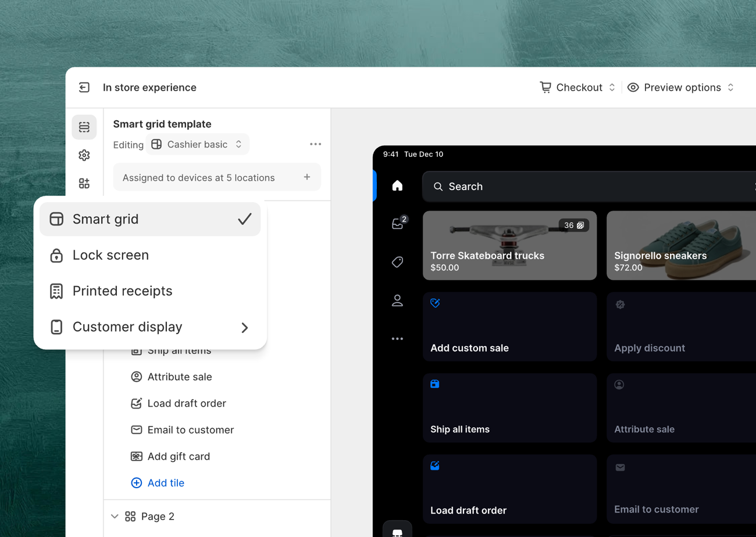Viewport: 756px width, 537px height.
Task: Click the plus on Assigned to devices row
Action: click(x=307, y=177)
